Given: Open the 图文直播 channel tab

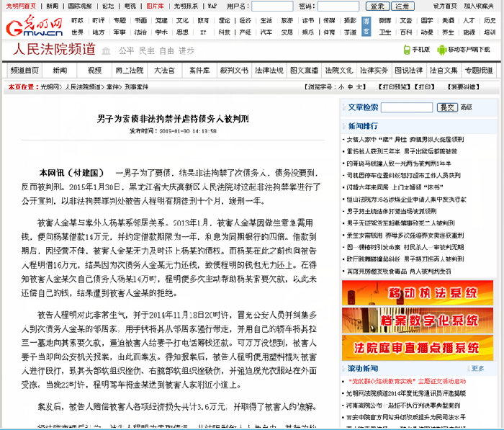Looking at the screenshot, I should click(x=304, y=70).
